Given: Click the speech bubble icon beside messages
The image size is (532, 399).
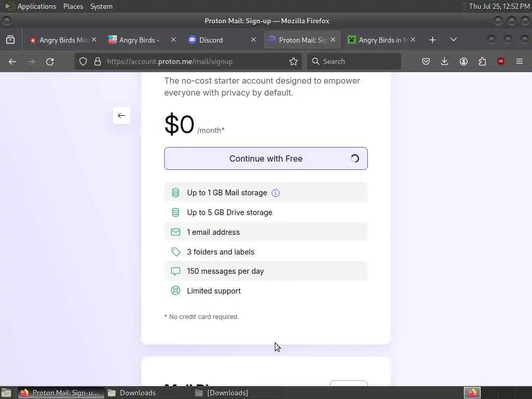Looking at the screenshot, I should coord(176,271).
